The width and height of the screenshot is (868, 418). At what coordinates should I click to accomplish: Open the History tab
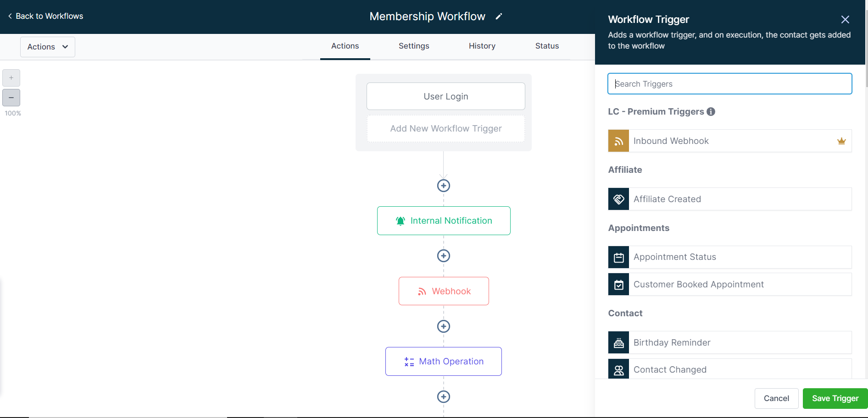click(x=482, y=46)
